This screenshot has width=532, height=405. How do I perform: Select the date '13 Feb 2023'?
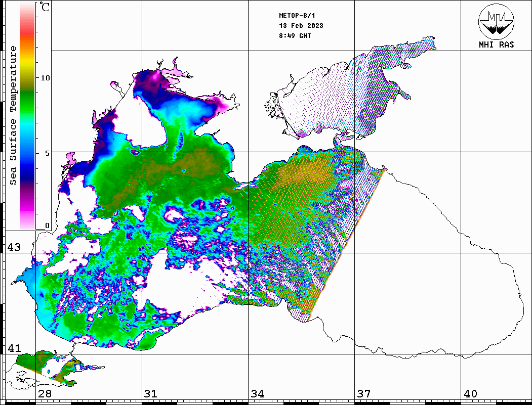pos(301,26)
